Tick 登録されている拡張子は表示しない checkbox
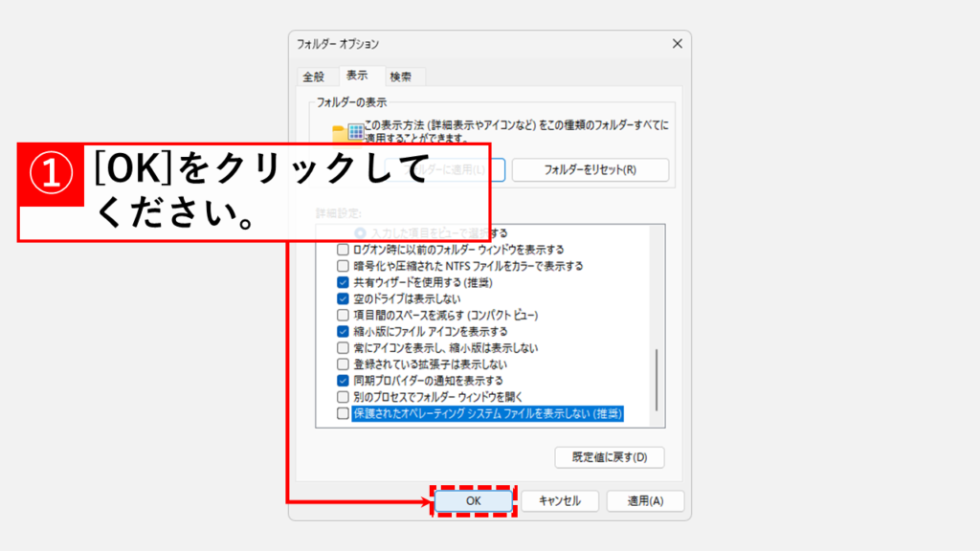This screenshot has width=980, height=551. pyautogui.click(x=344, y=364)
